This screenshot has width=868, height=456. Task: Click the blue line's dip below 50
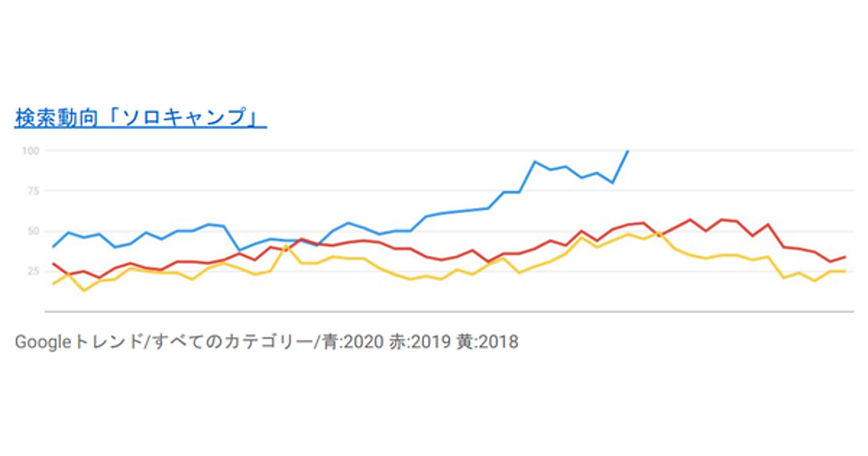[241, 250]
